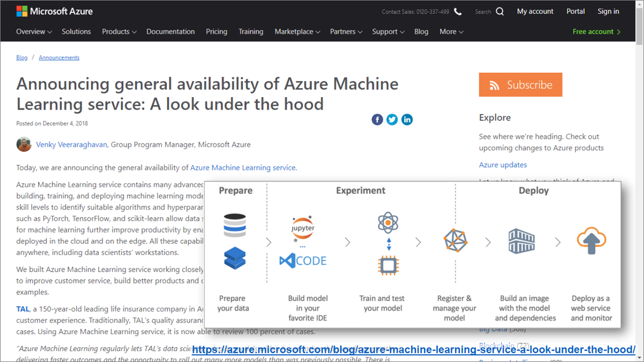This screenshot has width=644, height=362.
Task: Click the blue layered data icon
Action: [x=235, y=259]
